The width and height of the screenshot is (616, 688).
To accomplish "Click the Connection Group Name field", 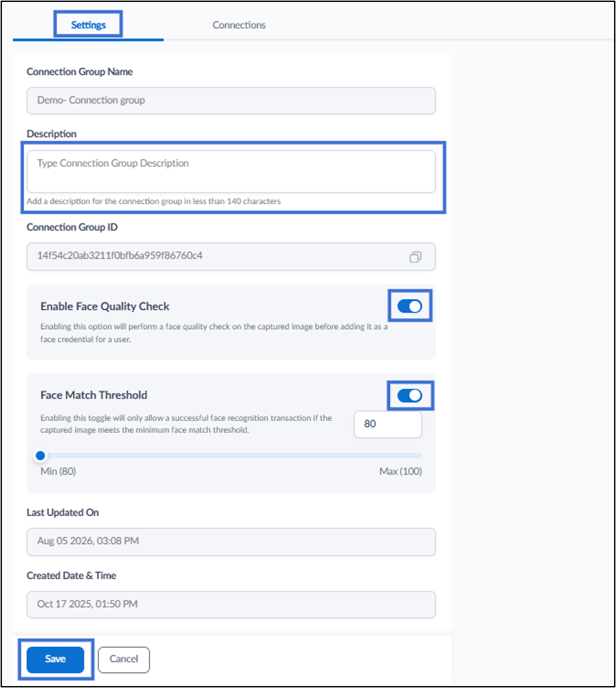I will click(231, 100).
